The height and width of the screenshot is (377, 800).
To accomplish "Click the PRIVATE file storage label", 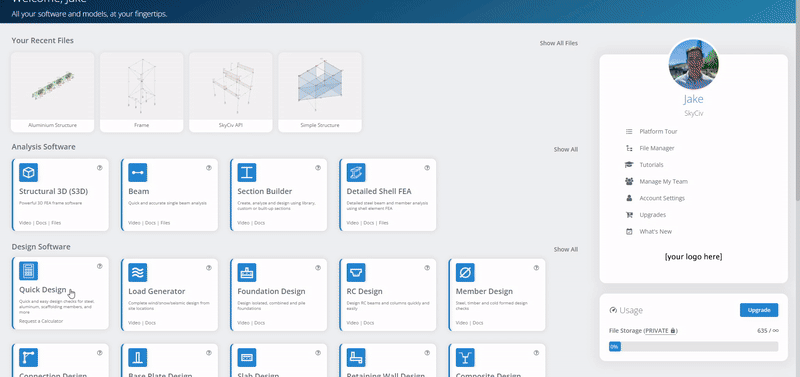I will [660, 331].
